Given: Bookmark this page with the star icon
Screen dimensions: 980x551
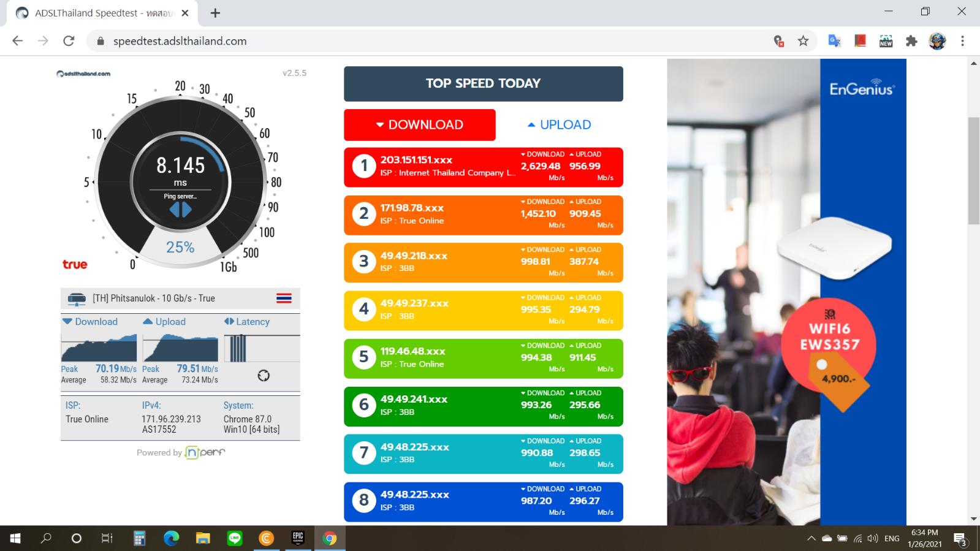Looking at the screenshot, I should tap(803, 41).
